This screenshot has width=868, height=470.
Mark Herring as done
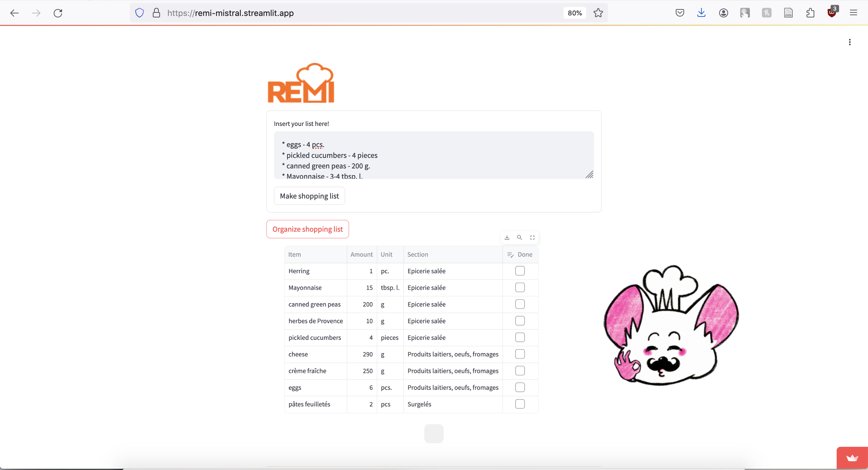[520, 271]
